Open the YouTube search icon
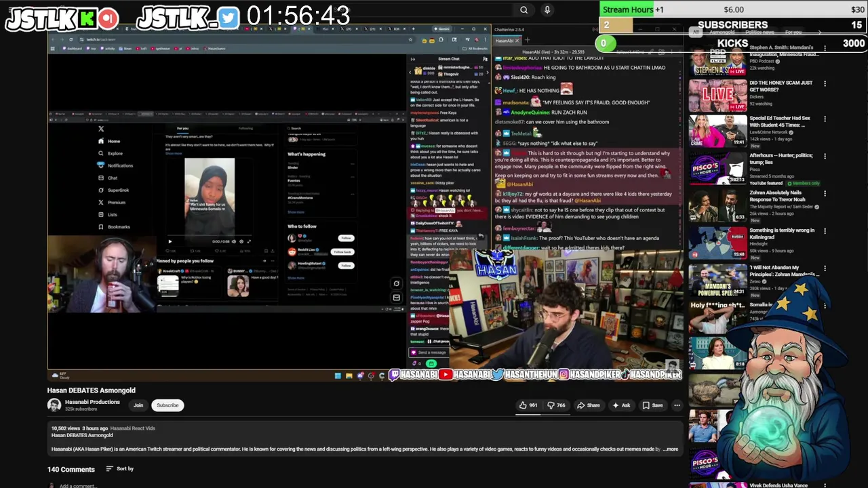Screen dimensions: 868x488 point(524,10)
